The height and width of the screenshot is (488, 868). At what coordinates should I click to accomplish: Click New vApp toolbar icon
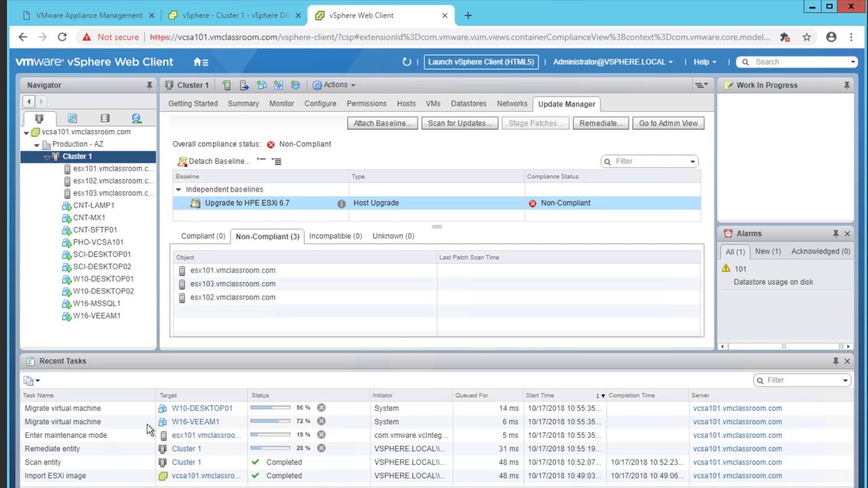(x=278, y=85)
